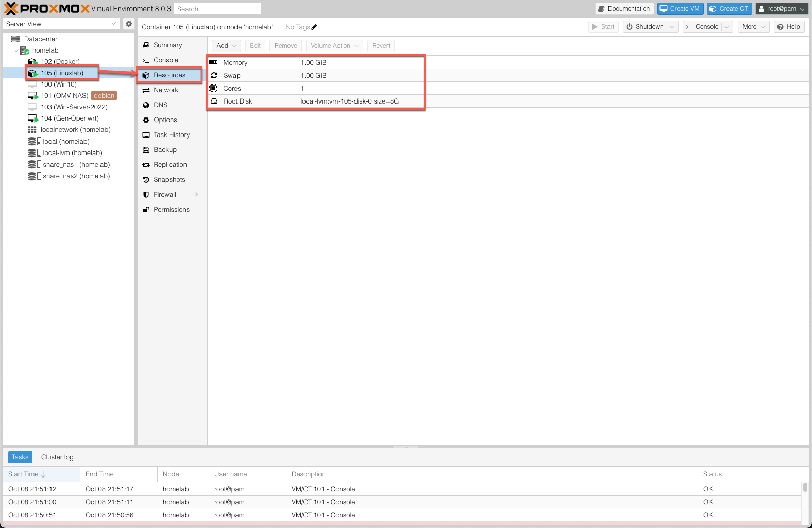Click the Snapshots history icon
812x528 pixels.
point(146,180)
